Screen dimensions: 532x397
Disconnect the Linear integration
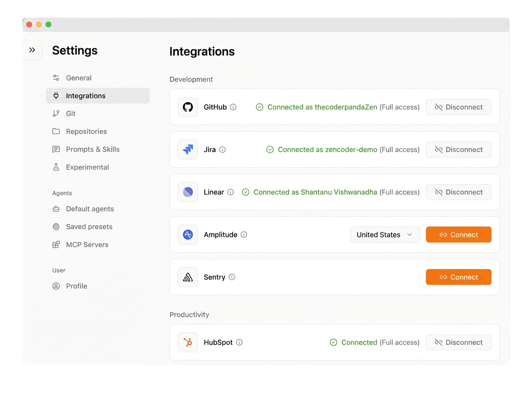[459, 192]
